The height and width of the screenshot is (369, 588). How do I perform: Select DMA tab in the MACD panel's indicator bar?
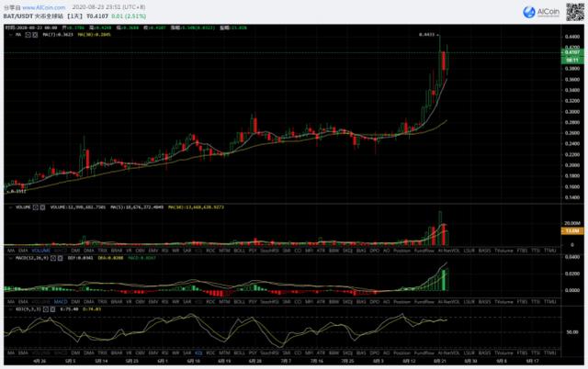89,302
